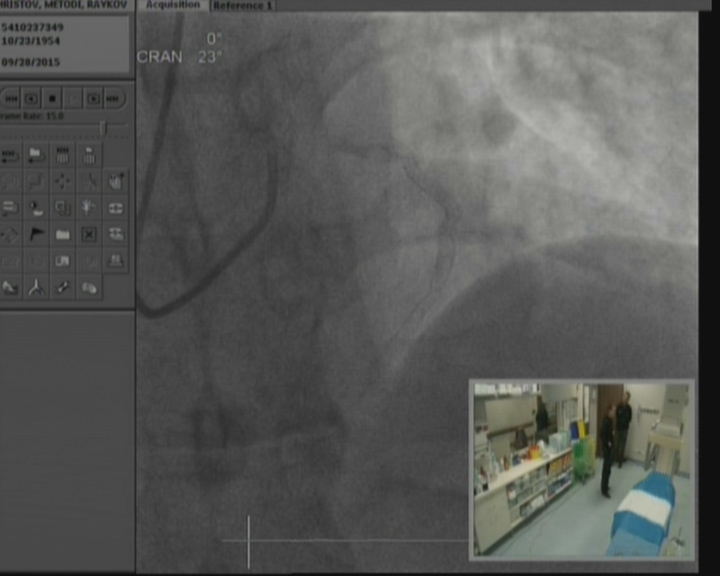720x576 pixels.
Task: Click the run loop replay icon
Action: click(x=10, y=155)
